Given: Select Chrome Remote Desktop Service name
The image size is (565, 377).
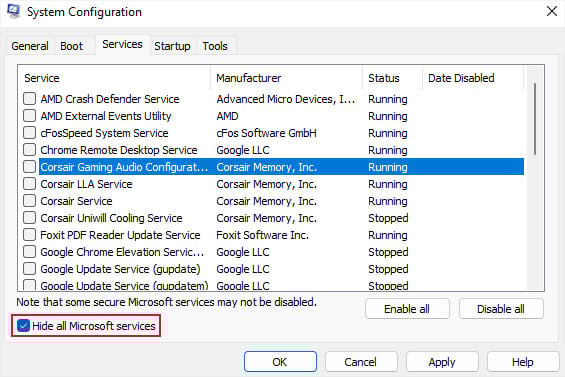Looking at the screenshot, I should [x=119, y=150].
